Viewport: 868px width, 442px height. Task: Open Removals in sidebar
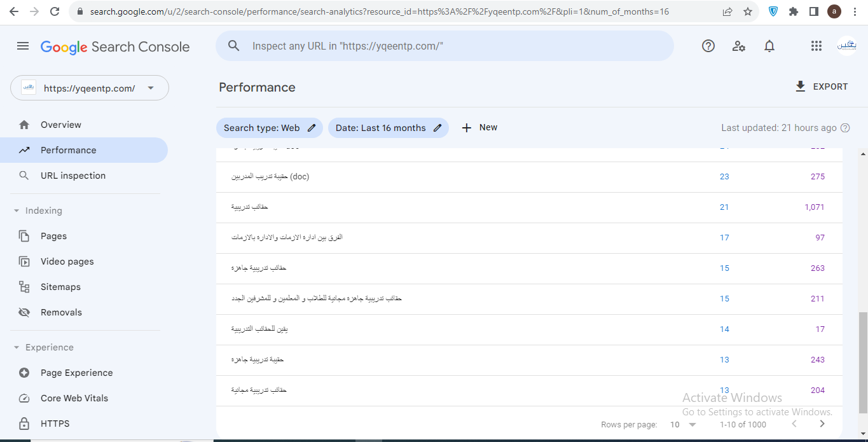(84, 312)
